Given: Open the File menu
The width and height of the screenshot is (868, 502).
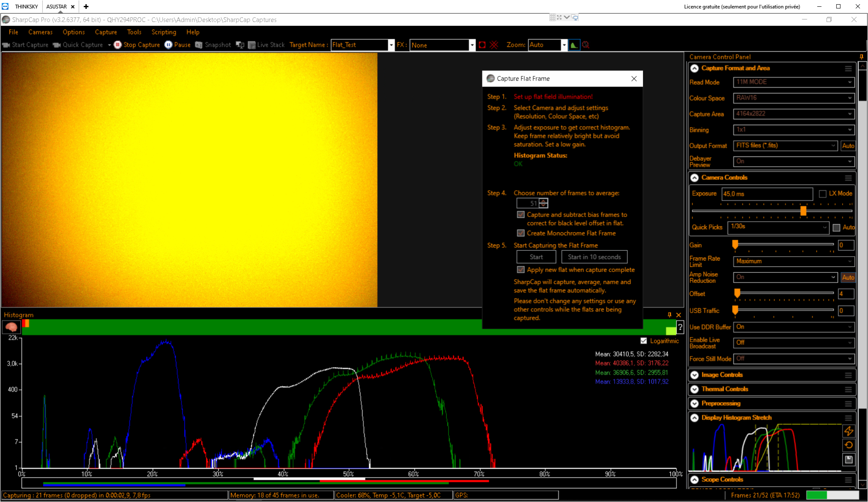Looking at the screenshot, I should point(14,32).
